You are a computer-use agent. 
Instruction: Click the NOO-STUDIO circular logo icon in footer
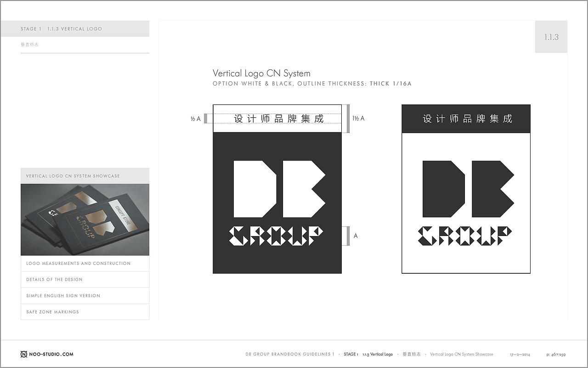pyautogui.click(x=23, y=354)
